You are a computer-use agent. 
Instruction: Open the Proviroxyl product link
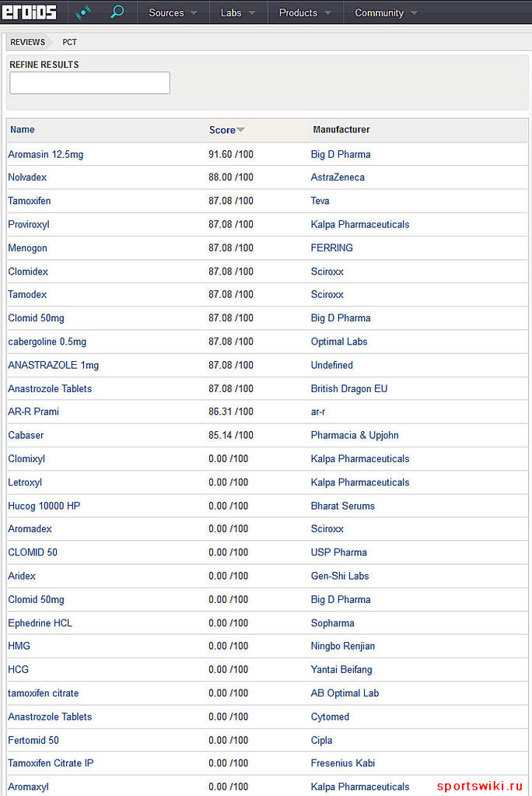pos(29,224)
